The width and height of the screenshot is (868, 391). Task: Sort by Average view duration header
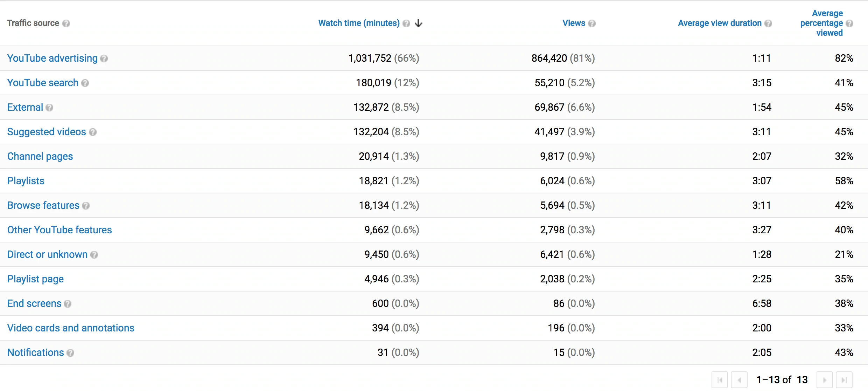719,23
